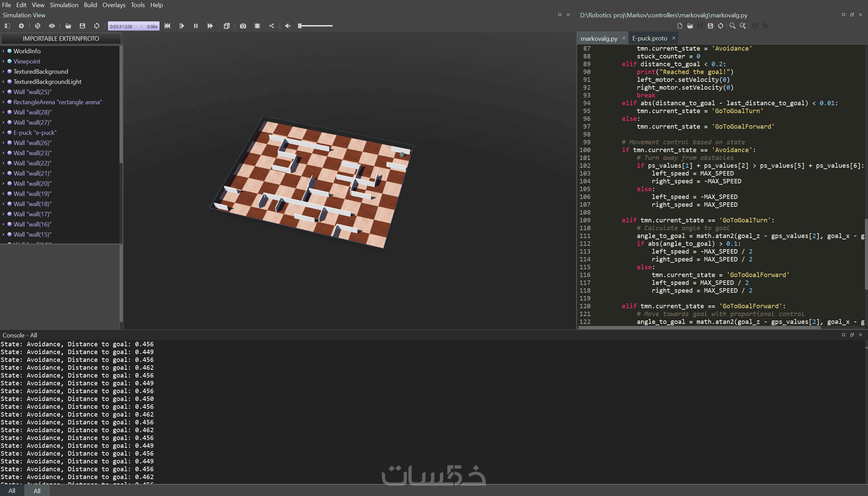Screen dimensions: 868x496
Task: Open find and replace in editor
Action: (x=743, y=26)
